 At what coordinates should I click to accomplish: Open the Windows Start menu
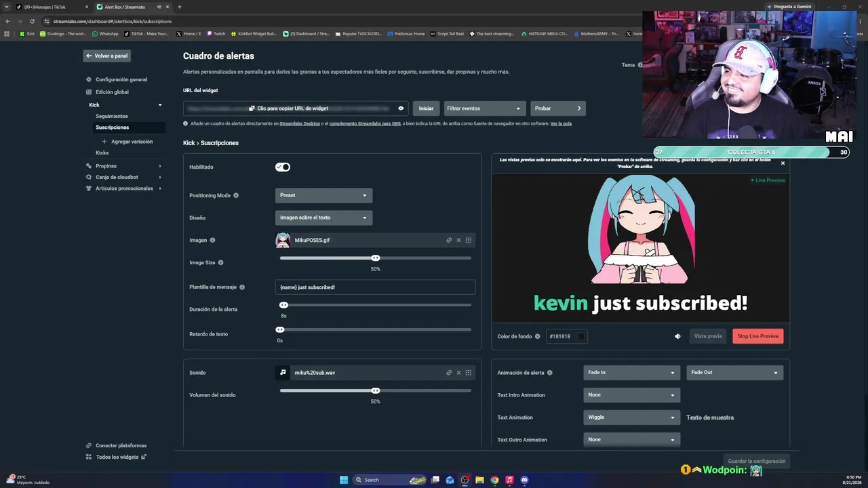tap(344, 480)
